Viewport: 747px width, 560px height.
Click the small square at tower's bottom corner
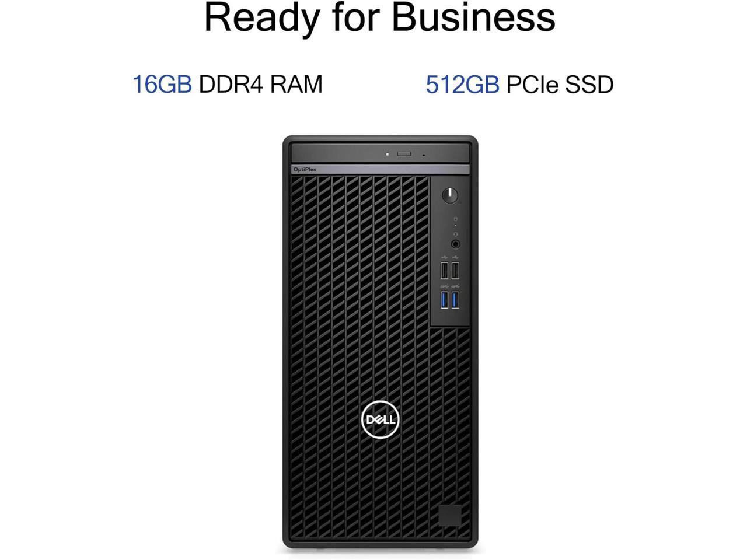click(450, 515)
